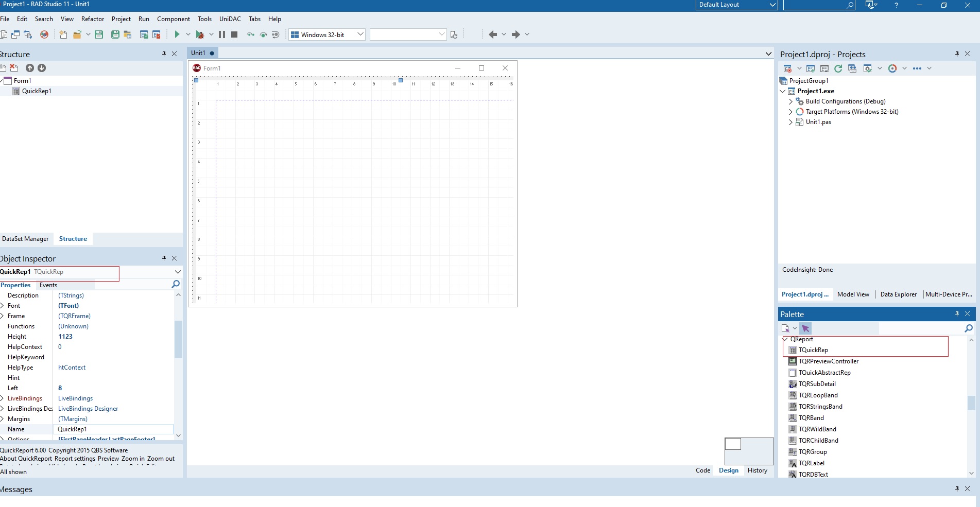Click the About QuickReport link
This screenshot has width=980, height=507.
click(26, 459)
